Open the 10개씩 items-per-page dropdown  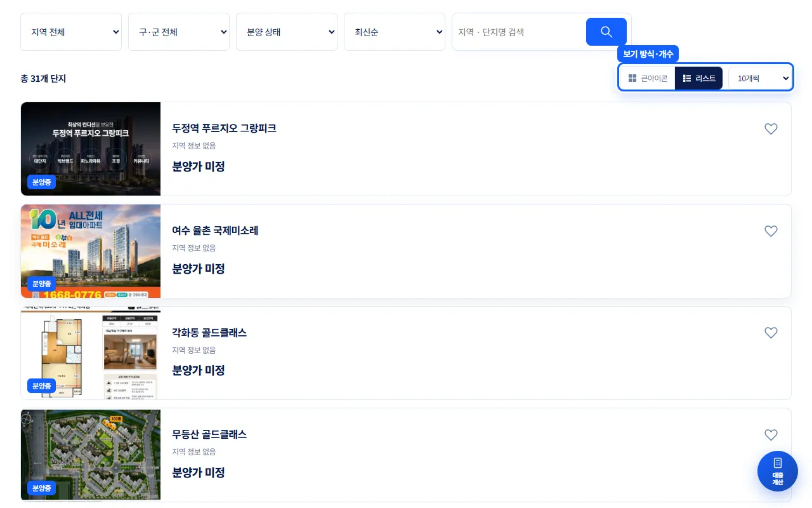[760, 78]
